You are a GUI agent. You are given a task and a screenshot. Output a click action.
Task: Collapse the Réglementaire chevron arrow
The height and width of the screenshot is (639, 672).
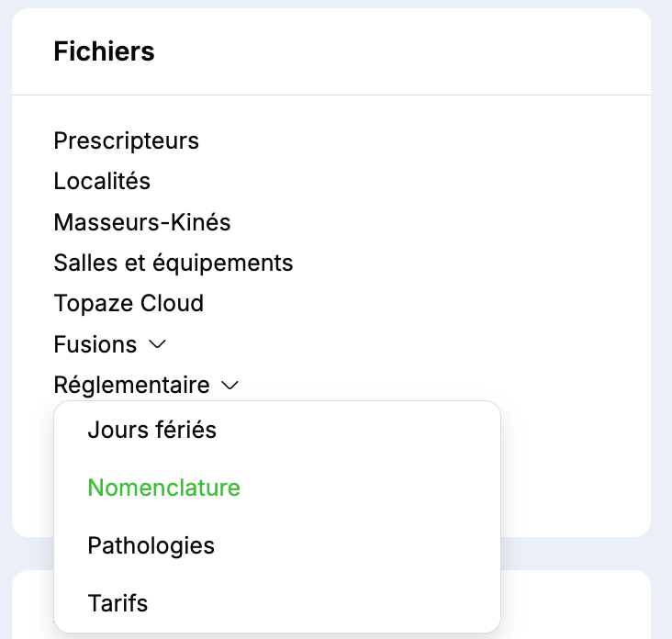230,386
